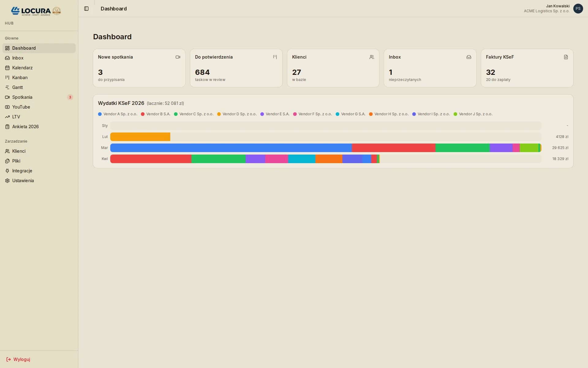The width and height of the screenshot is (588, 368).
Task: Open the Kanban board from sidebar
Action: pyautogui.click(x=20, y=78)
